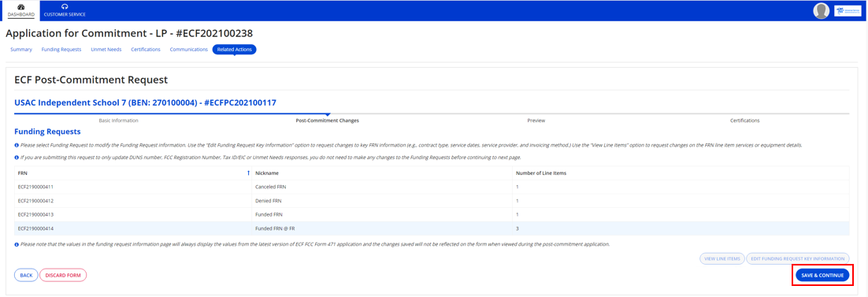Screen dimensions: 868x297
Task: Click the Canceled FRN nickname cell
Action: tap(382, 187)
